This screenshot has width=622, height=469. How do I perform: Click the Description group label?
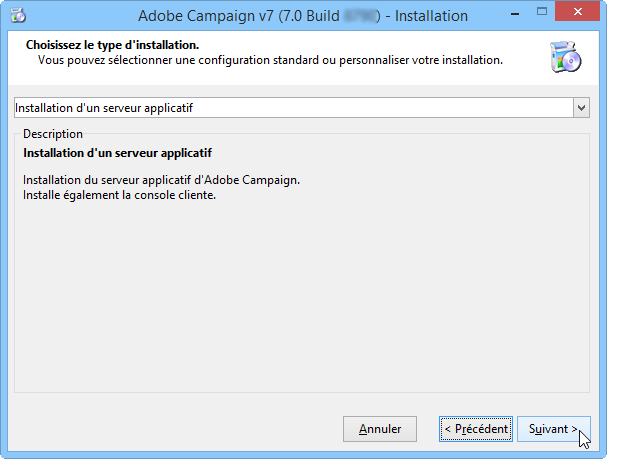click(x=53, y=134)
